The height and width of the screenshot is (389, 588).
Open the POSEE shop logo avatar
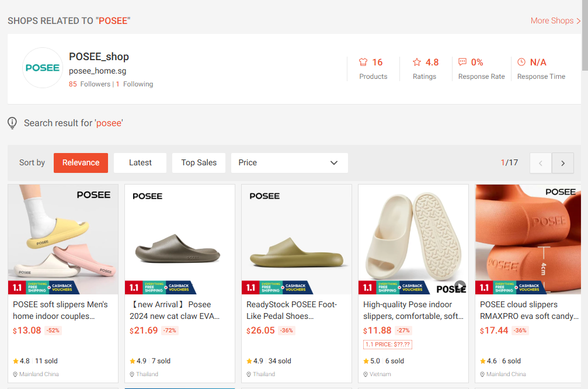(43, 68)
